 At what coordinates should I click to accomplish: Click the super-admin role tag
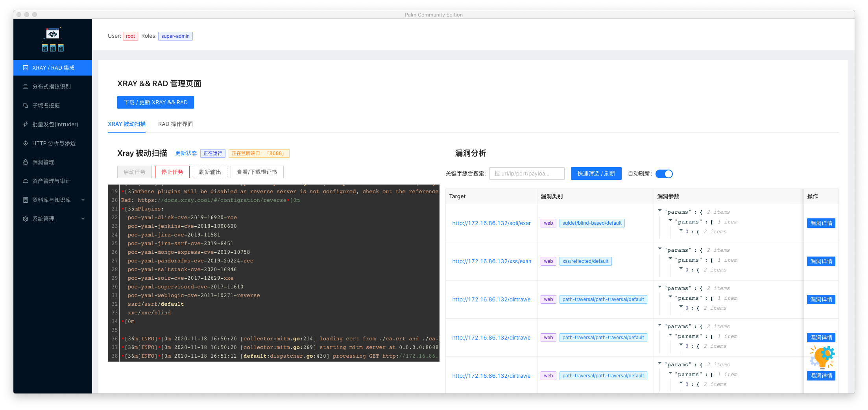(175, 36)
